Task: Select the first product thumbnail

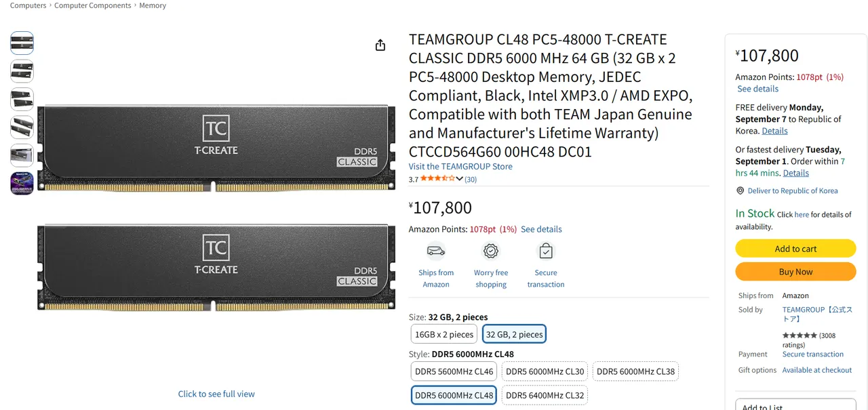Action: coord(22,43)
